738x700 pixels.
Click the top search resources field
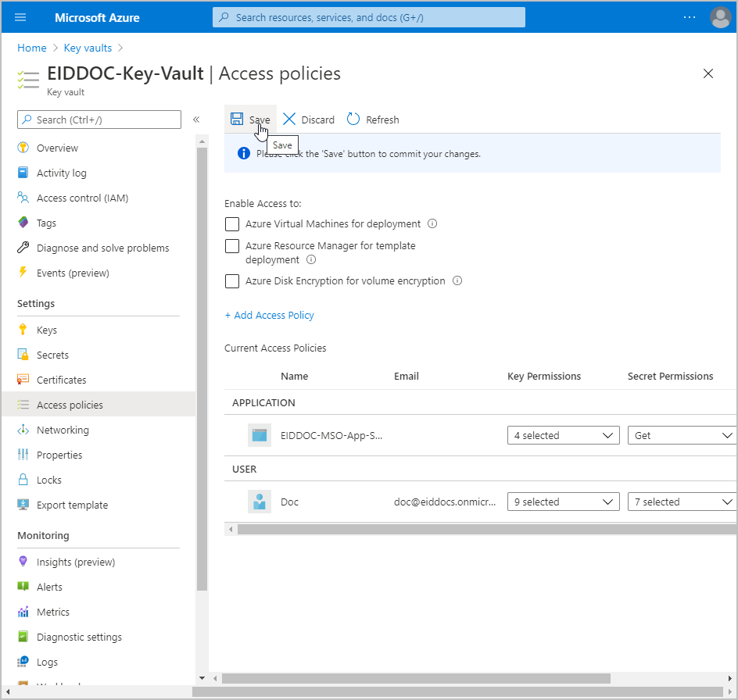click(x=369, y=17)
